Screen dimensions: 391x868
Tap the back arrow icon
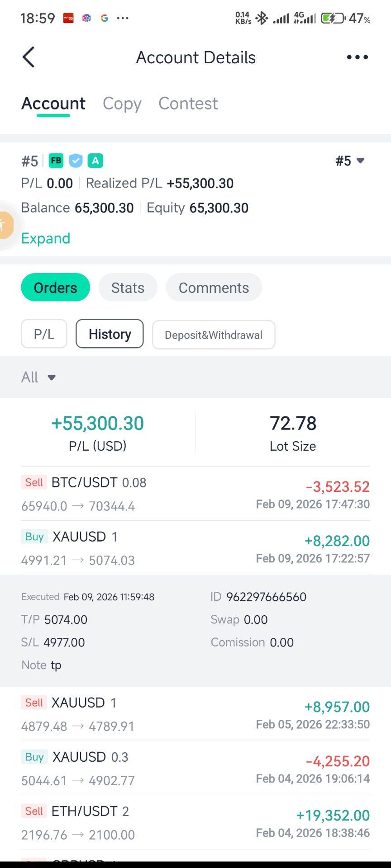point(29,57)
